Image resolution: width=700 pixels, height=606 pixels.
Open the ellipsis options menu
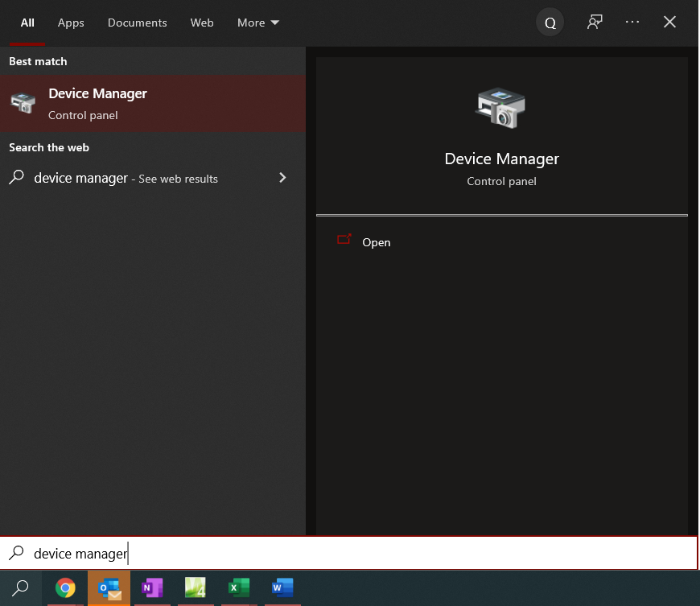[632, 23]
